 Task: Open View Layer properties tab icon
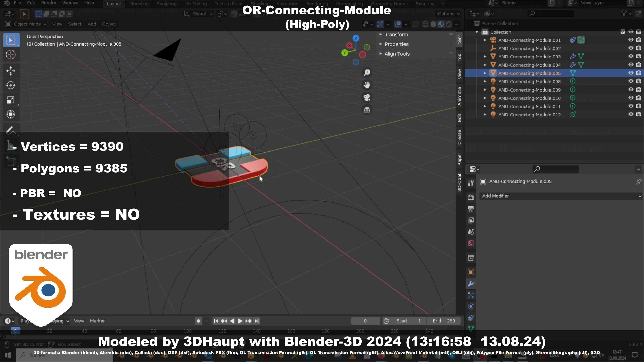(x=471, y=220)
